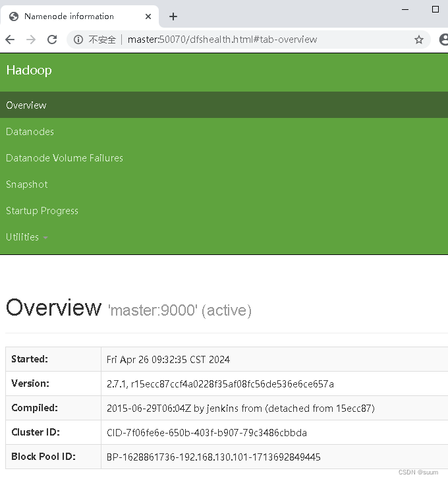Switch to the Datanodes section
Image resolution: width=448 pixels, height=481 pixels.
click(30, 132)
